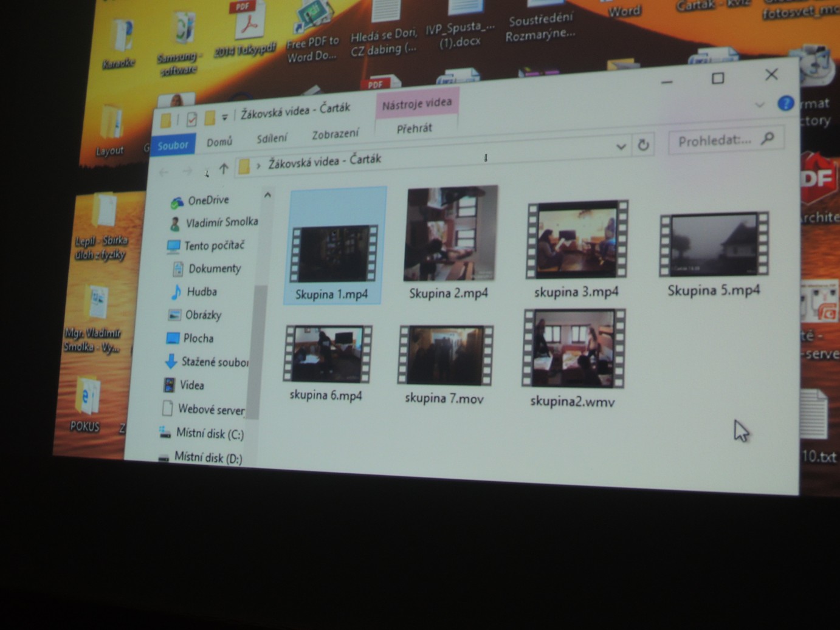Click the quick access new folder icon
Viewport: 840px width, 630px height.
click(x=210, y=118)
